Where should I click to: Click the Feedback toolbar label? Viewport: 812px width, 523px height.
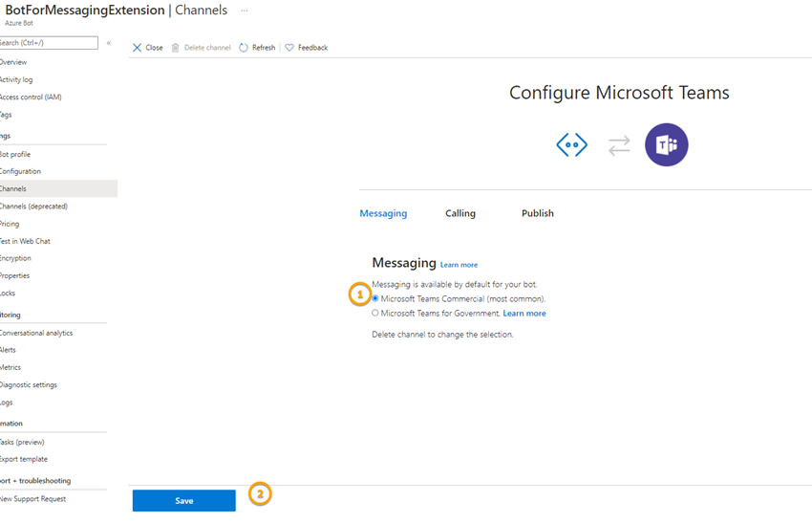tap(312, 48)
